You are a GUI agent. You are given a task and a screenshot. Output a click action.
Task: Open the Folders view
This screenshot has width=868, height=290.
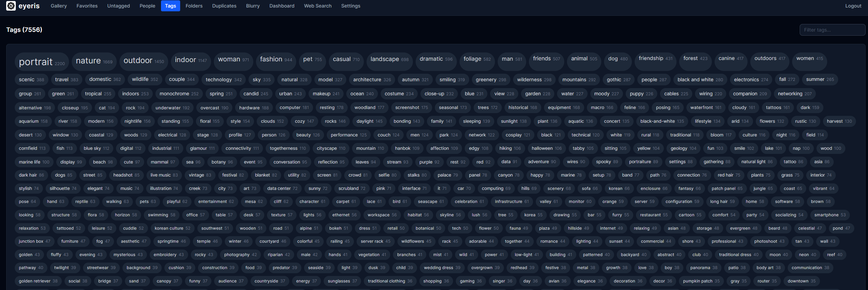194,6
